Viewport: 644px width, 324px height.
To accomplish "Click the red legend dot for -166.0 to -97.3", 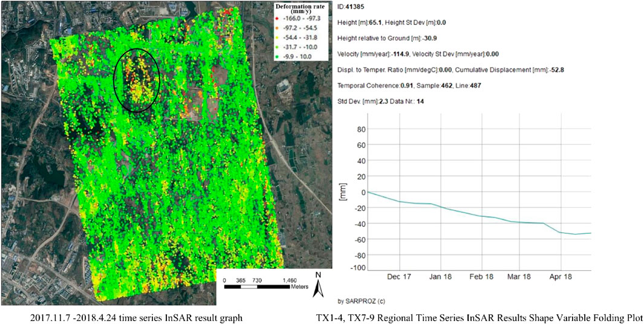I will pyautogui.click(x=277, y=19).
